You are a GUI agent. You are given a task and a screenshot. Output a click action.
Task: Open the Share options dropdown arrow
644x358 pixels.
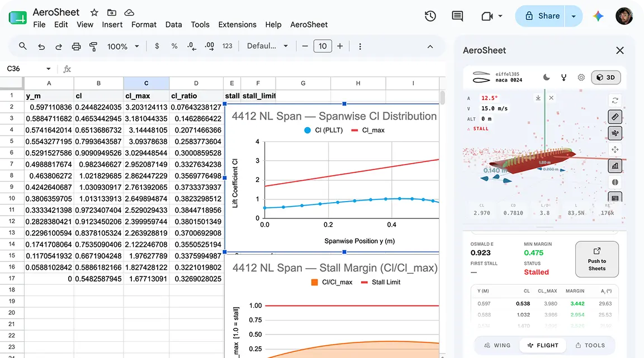click(574, 16)
